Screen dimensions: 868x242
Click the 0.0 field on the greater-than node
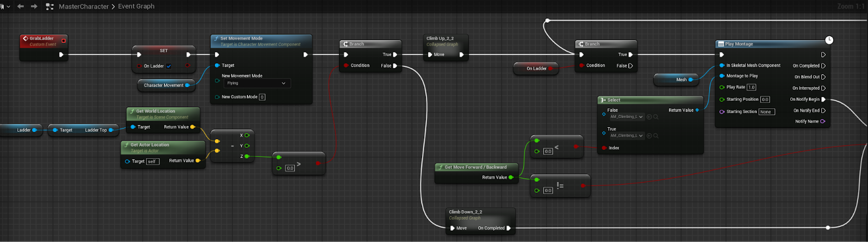tap(290, 168)
